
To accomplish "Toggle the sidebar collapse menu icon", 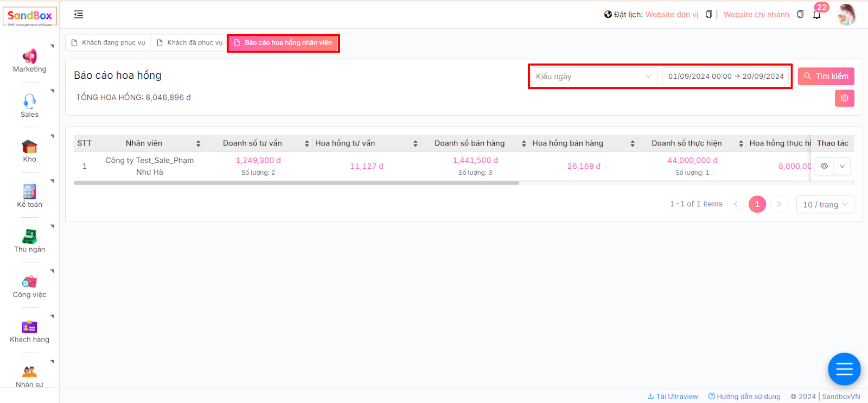I will tap(79, 15).
